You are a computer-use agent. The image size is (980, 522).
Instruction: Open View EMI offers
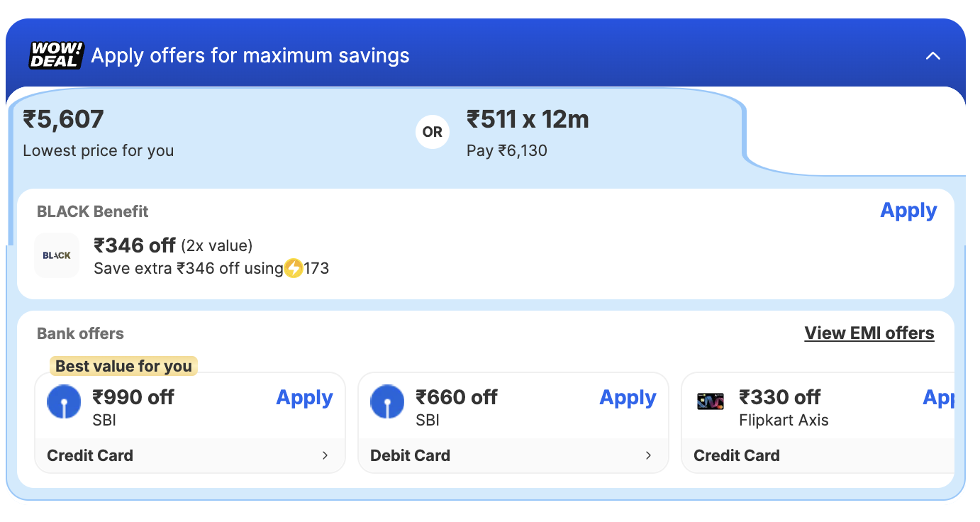tap(869, 333)
